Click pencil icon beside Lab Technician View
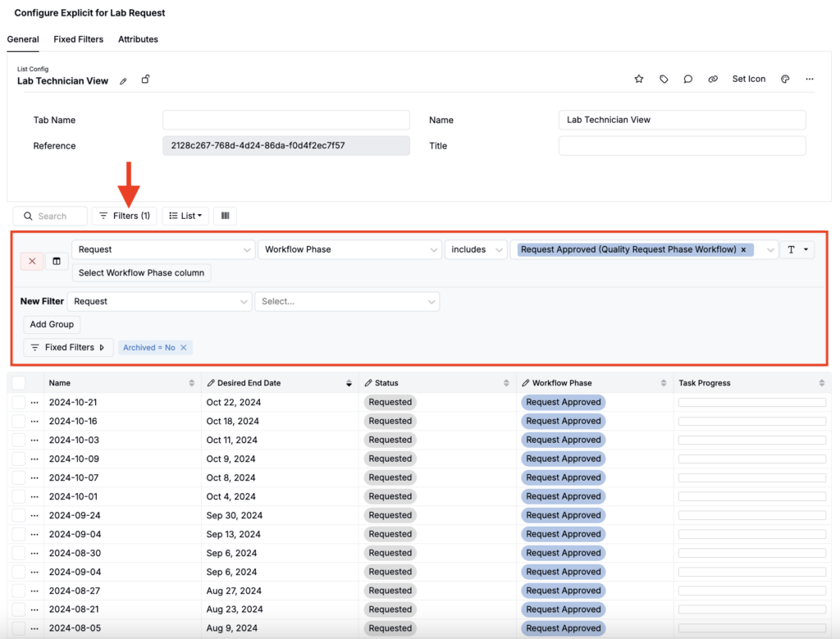Image resolution: width=840 pixels, height=639 pixels. tap(123, 81)
